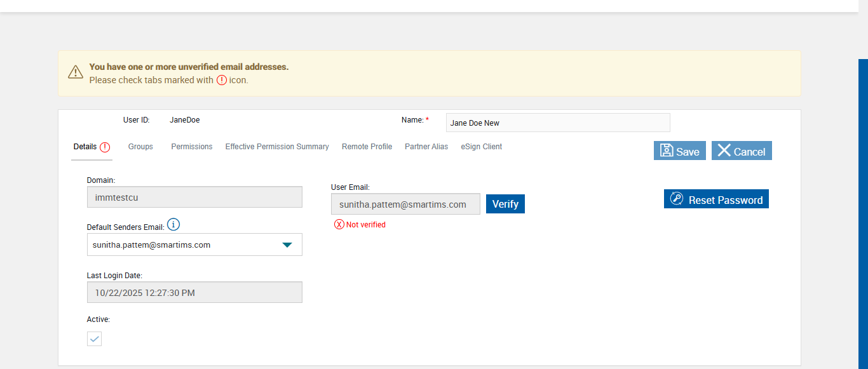Switch to the Permissions tab

tap(191, 147)
